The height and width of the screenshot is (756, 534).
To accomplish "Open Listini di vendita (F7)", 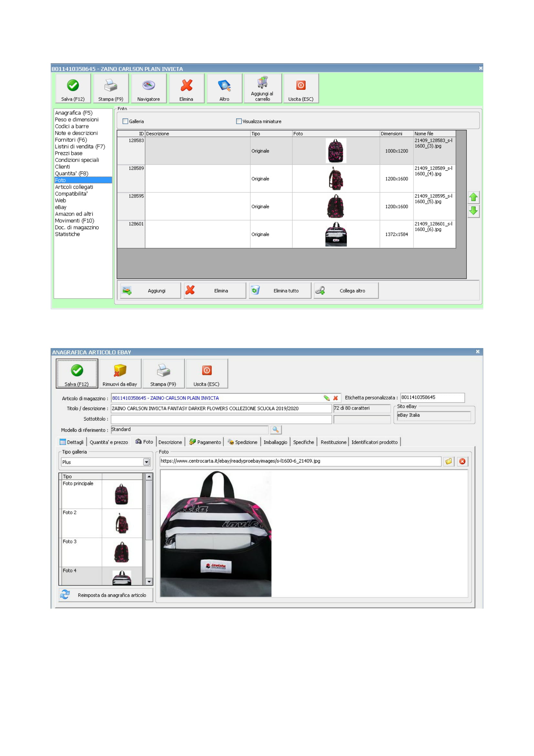I will pyautogui.click(x=80, y=146).
